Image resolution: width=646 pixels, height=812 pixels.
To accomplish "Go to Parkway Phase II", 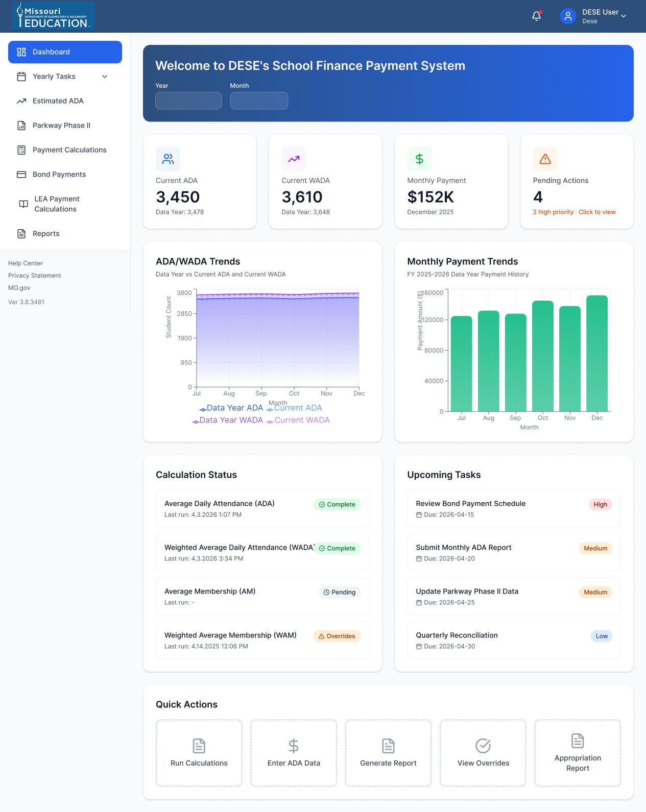I will point(65,126).
